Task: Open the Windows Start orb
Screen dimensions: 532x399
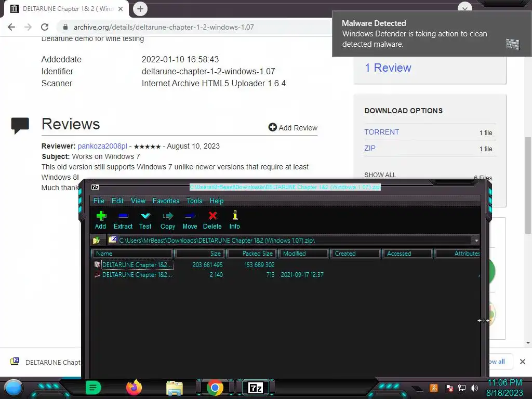Action: pyautogui.click(x=14, y=388)
